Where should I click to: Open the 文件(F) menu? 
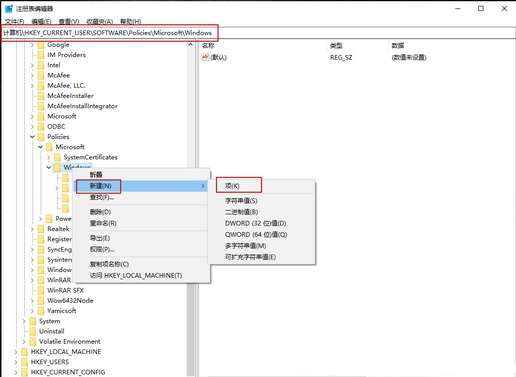pyautogui.click(x=15, y=22)
